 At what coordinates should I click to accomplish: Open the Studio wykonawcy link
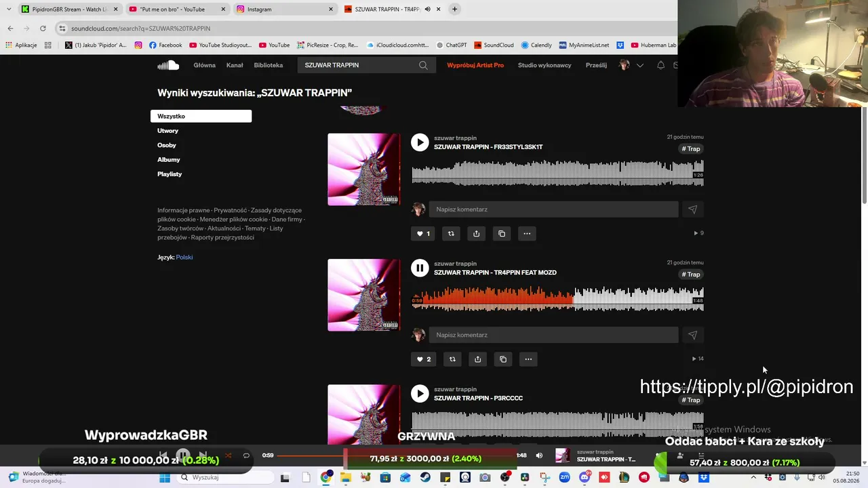coord(545,65)
